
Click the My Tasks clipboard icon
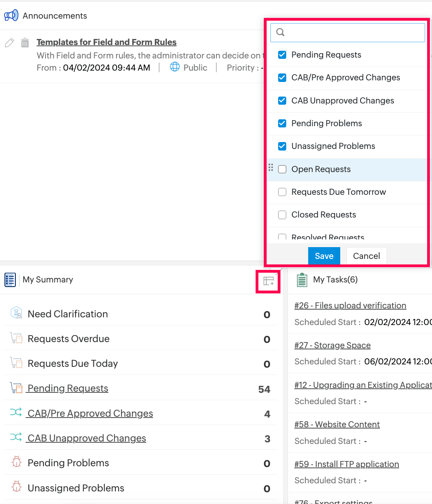(x=302, y=280)
